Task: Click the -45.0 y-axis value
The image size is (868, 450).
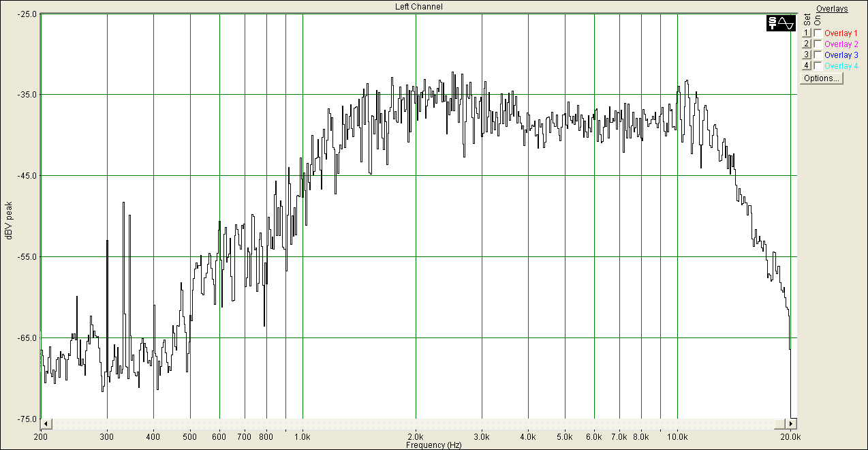Action: coord(27,176)
